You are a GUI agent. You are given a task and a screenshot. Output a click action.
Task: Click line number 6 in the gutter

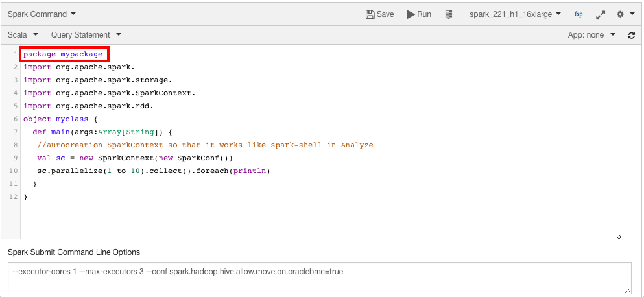[x=15, y=119]
